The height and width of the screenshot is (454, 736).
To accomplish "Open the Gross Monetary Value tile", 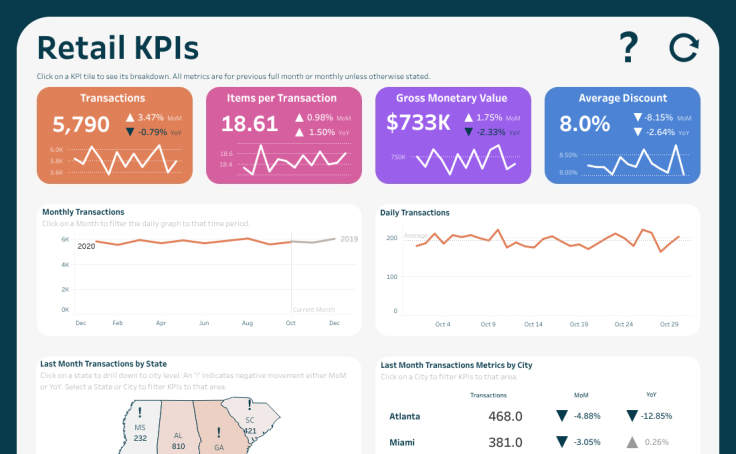I will pos(453,135).
